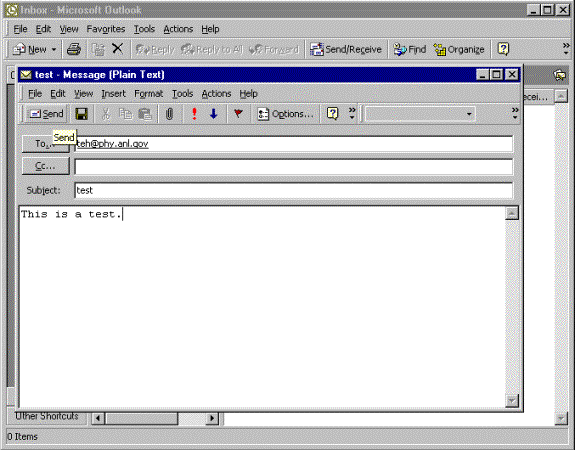Click the folder banner icon at right
This screenshot has width=575, height=450.
tap(560, 76)
